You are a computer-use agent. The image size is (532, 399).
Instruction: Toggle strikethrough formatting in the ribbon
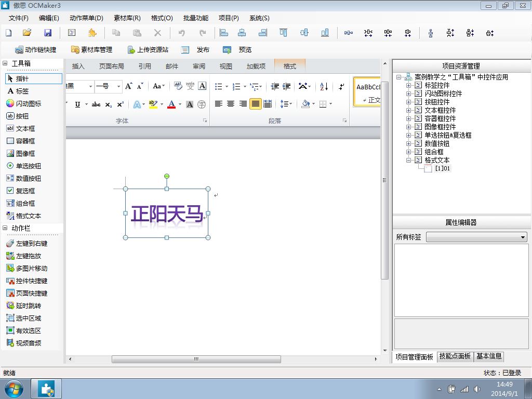point(96,104)
